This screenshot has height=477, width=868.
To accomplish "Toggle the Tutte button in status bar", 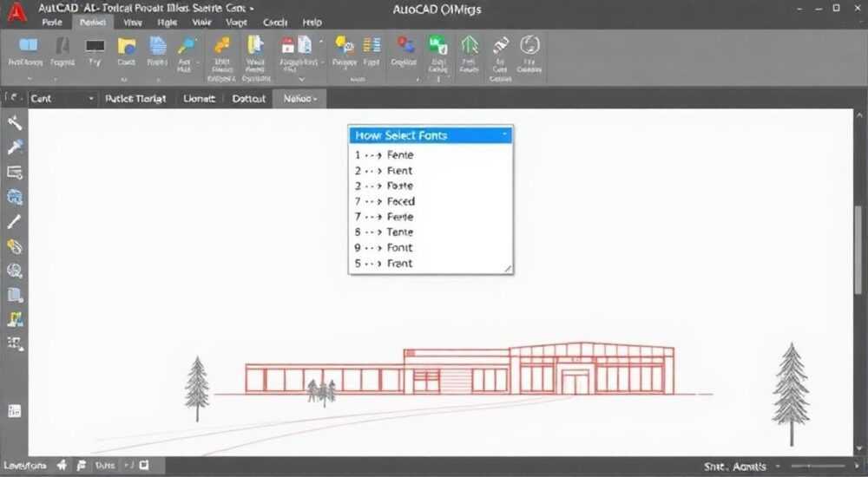I will point(105,466).
